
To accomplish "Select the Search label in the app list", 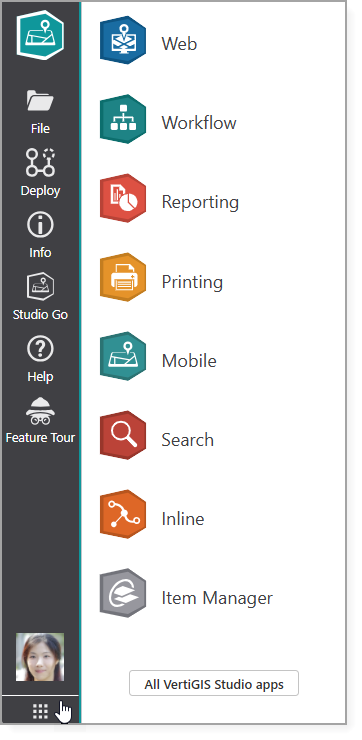I will [187, 440].
